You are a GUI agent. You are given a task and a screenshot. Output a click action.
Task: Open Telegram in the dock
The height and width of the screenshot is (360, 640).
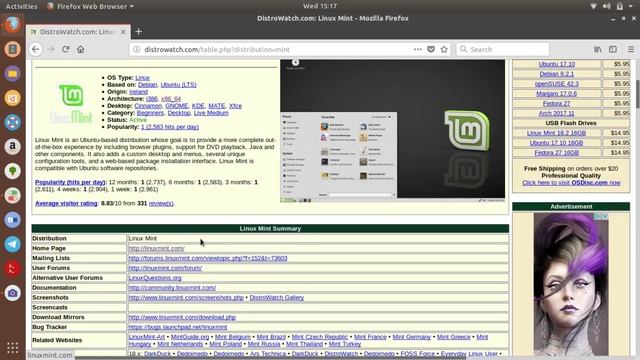pyautogui.click(x=13, y=244)
